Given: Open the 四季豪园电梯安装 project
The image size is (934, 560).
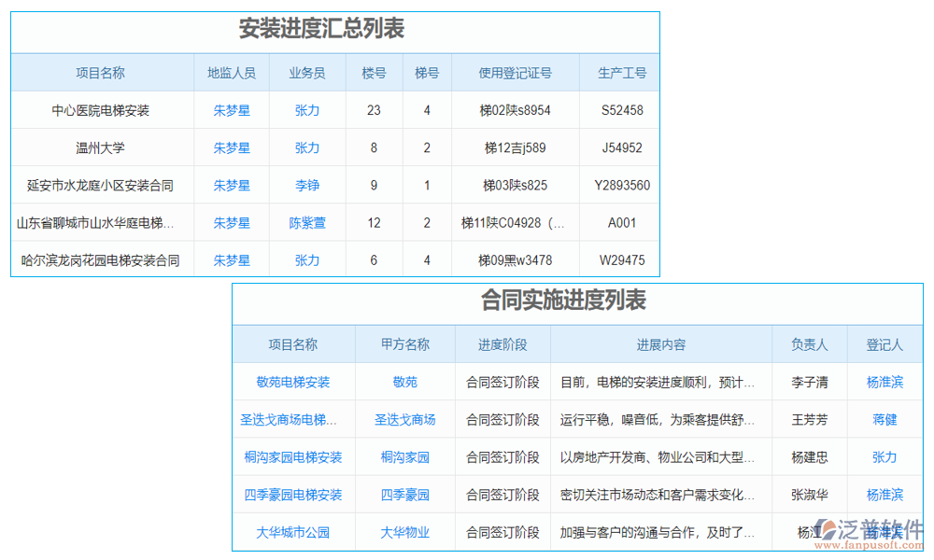Looking at the screenshot, I should 294,494.
